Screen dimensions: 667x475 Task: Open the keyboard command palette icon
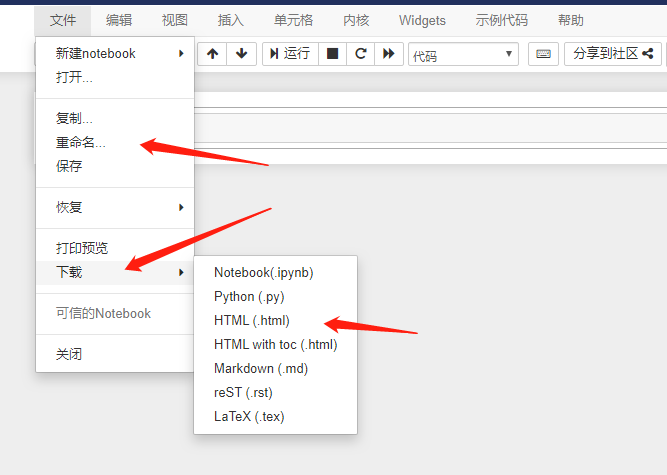click(x=543, y=54)
